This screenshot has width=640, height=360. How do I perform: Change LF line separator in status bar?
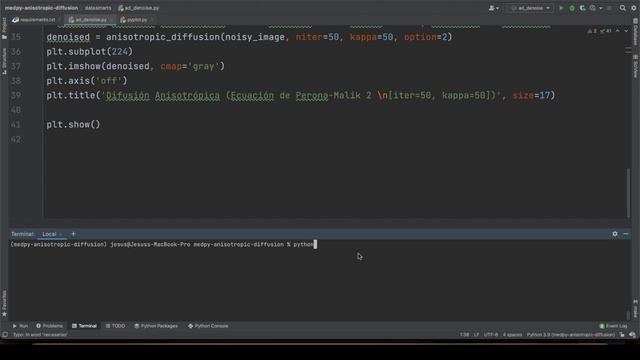[x=476, y=335]
